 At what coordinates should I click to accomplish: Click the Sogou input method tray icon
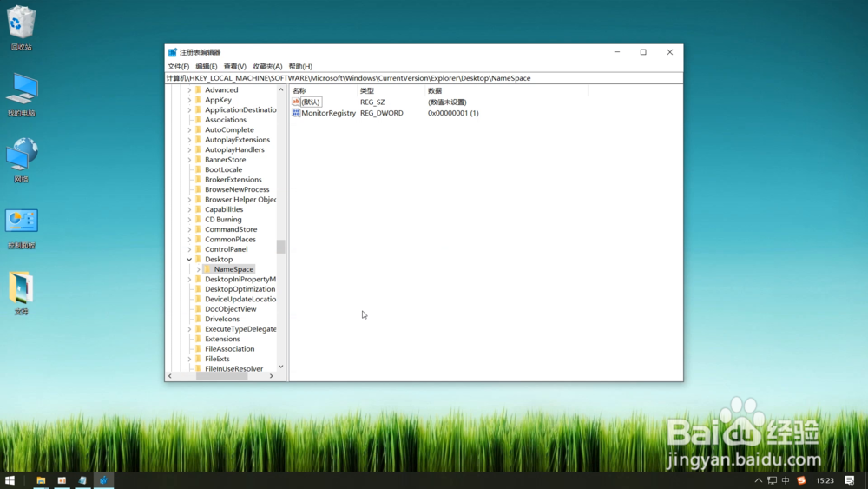pyautogui.click(x=801, y=480)
